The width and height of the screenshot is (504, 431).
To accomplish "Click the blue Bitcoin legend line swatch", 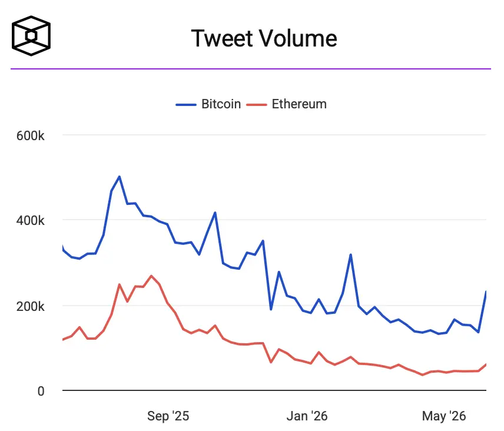I will (186, 105).
